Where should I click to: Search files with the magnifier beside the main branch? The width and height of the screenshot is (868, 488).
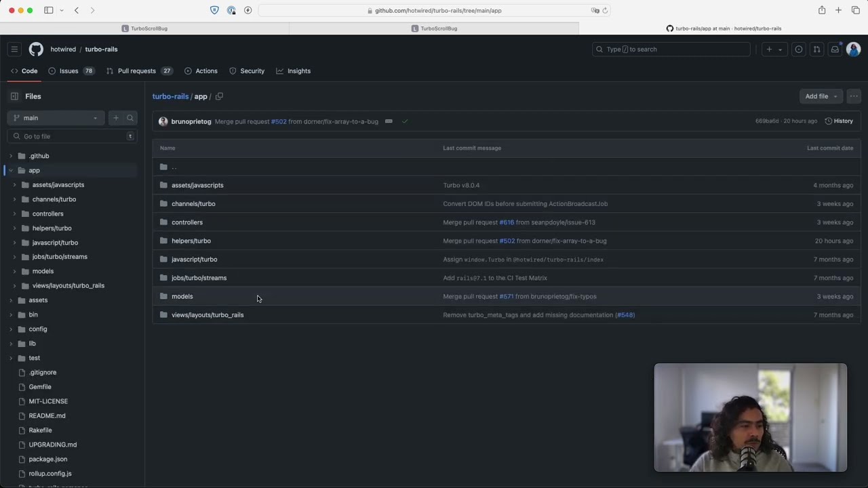[x=130, y=118]
